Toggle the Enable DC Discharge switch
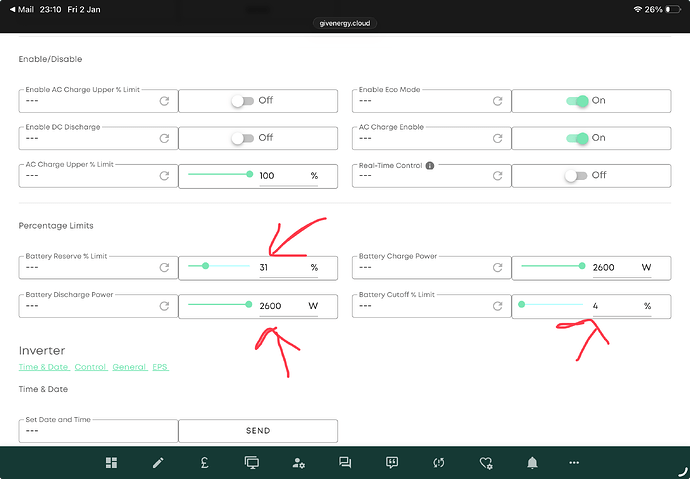 (x=242, y=138)
